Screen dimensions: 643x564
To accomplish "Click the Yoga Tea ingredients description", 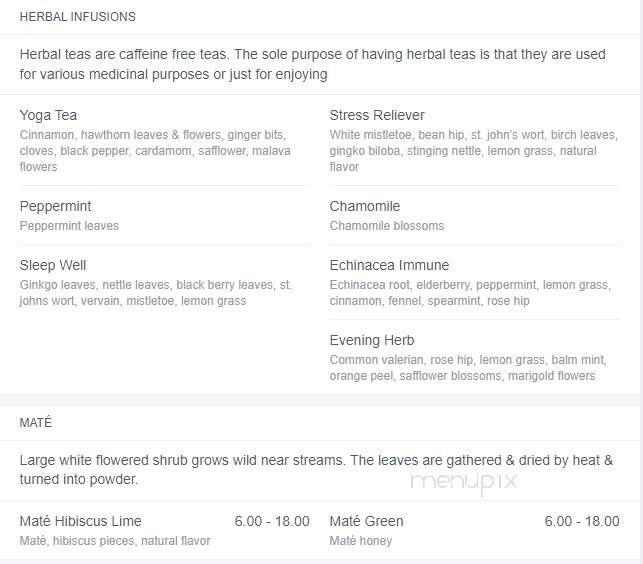I will pyautogui.click(x=155, y=151).
